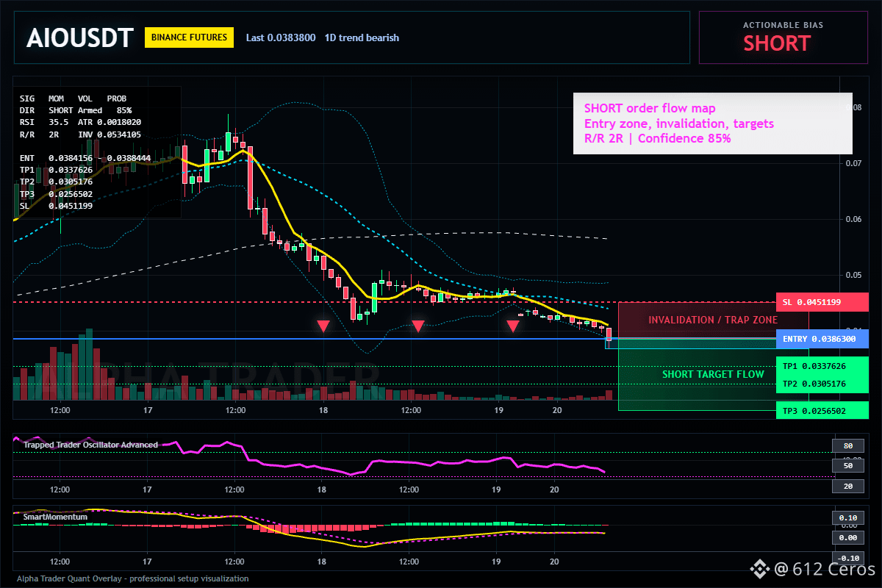The image size is (882, 588).
Task: Click the 80 level label on oscillator panel
Action: [847, 445]
